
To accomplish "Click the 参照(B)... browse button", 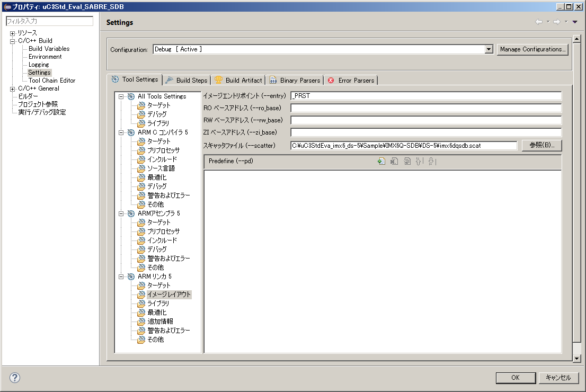I will click(541, 145).
